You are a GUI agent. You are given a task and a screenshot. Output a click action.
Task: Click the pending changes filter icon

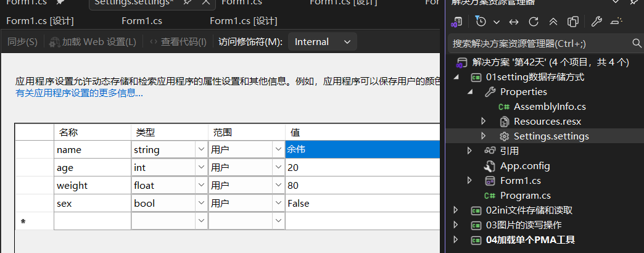point(482,22)
